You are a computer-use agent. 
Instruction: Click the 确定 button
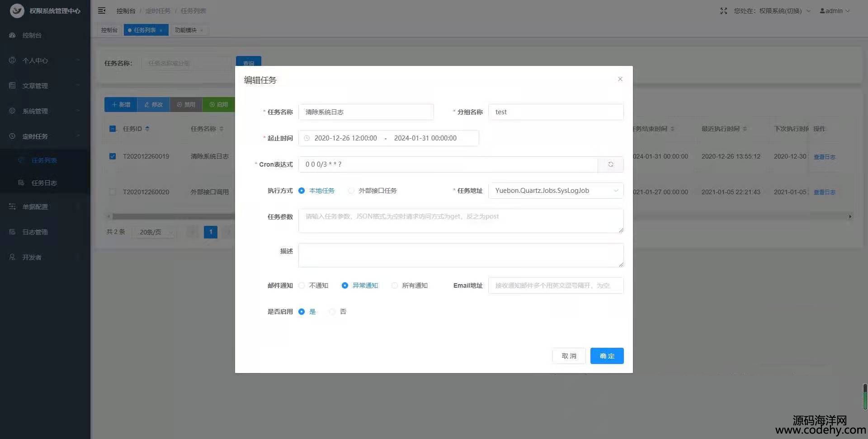[607, 356]
